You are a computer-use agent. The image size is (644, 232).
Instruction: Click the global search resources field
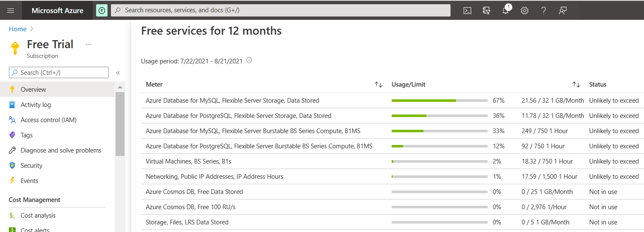click(x=280, y=10)
